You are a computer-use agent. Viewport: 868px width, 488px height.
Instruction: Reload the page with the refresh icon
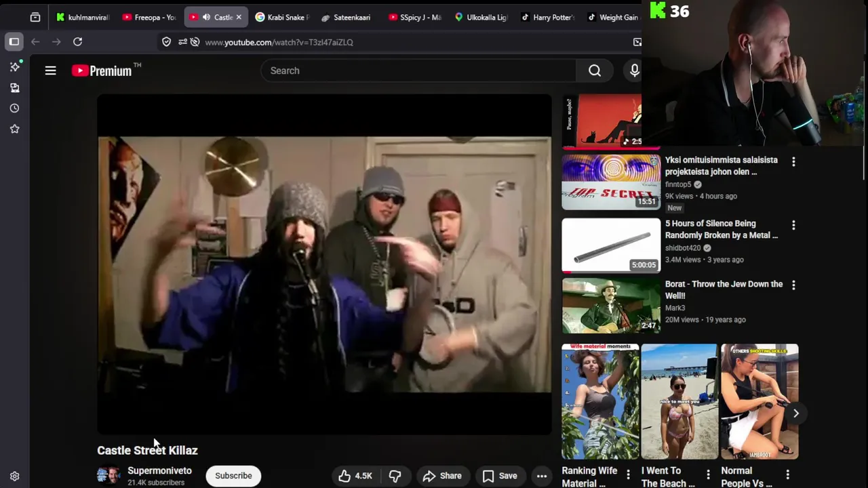pos(78,42)
